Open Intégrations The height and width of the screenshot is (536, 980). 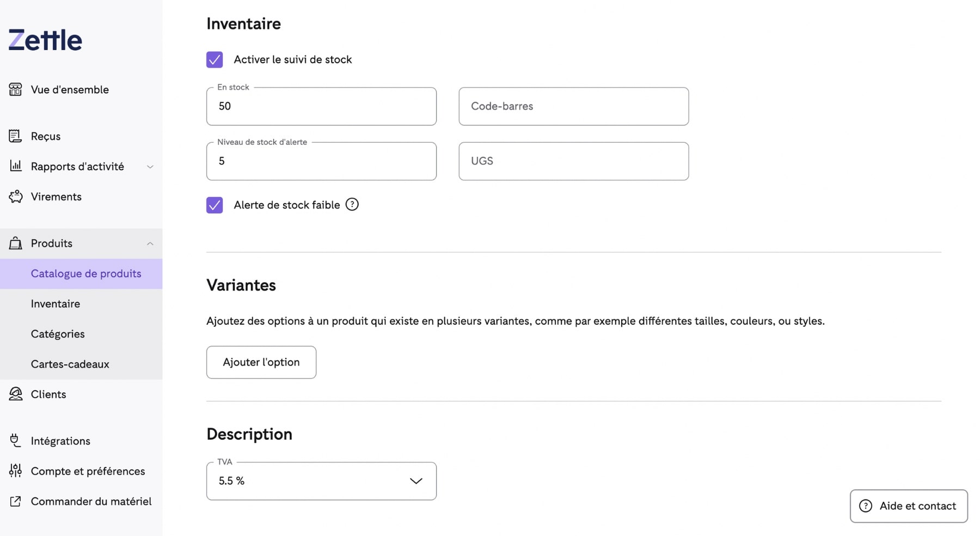click(60, 441)
